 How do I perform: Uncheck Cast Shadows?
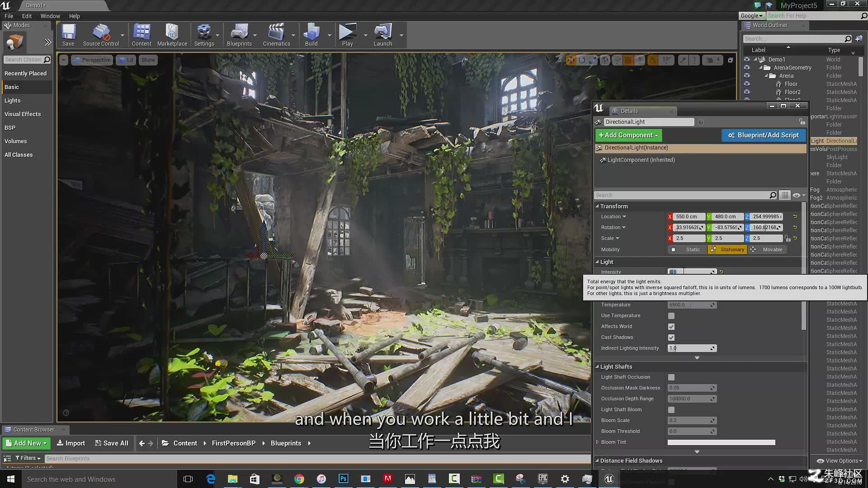[x=671, y=338]
